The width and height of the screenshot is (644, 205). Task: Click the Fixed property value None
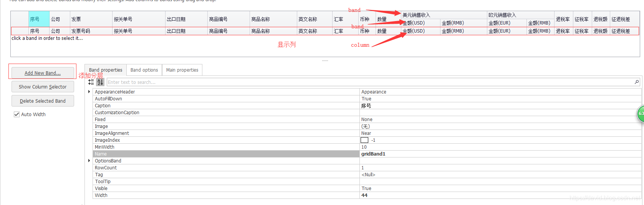tap(368, 119)
